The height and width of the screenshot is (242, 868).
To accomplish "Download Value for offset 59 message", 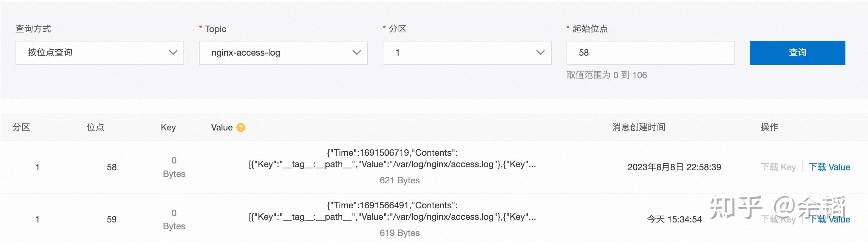I will point(830,219).
